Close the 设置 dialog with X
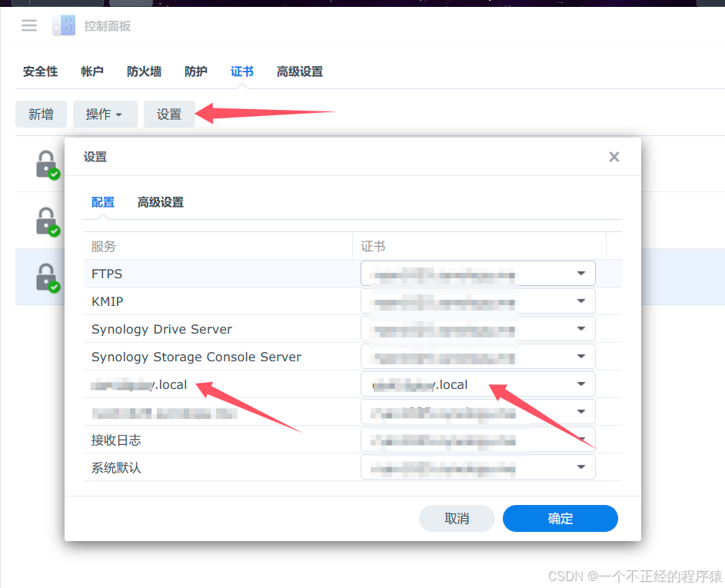The height and width of the screenshot is (588, 725). [x=614, y=157]
